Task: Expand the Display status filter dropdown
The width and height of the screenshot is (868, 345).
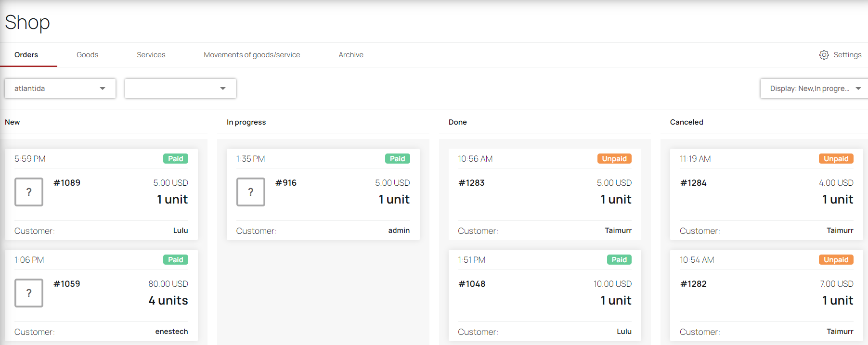Action: (814, 89)
